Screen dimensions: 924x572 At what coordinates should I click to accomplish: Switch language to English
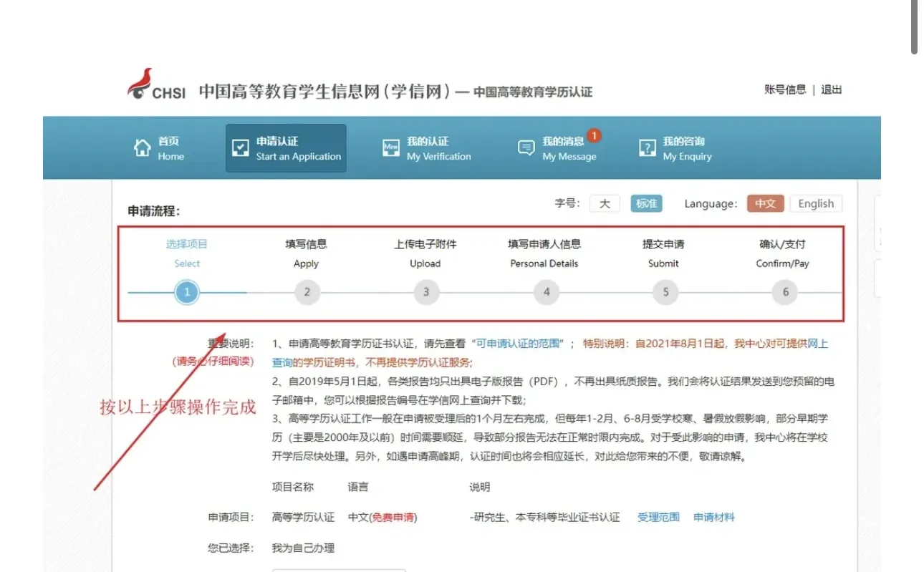coord(816,203)
